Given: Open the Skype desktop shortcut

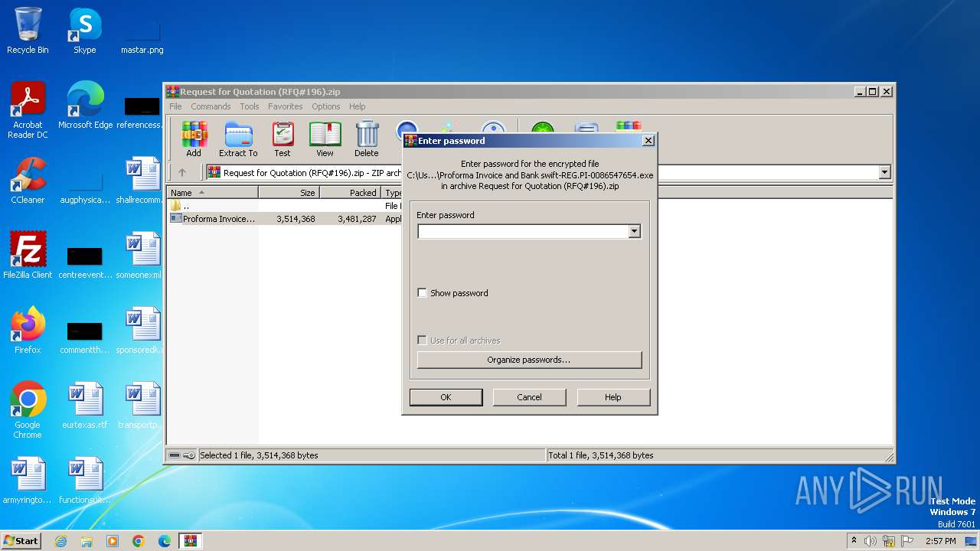Looking at the screenshot, I should tap(84, 31).
